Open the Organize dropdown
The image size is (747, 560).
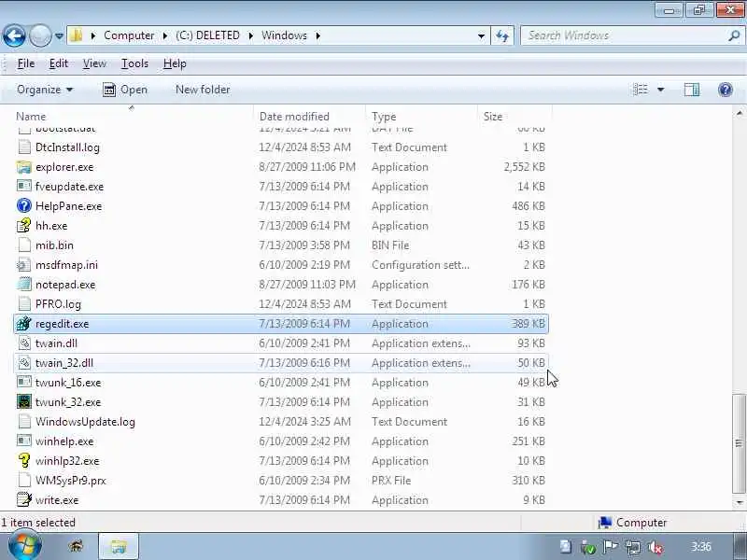[x=45, y=90]
